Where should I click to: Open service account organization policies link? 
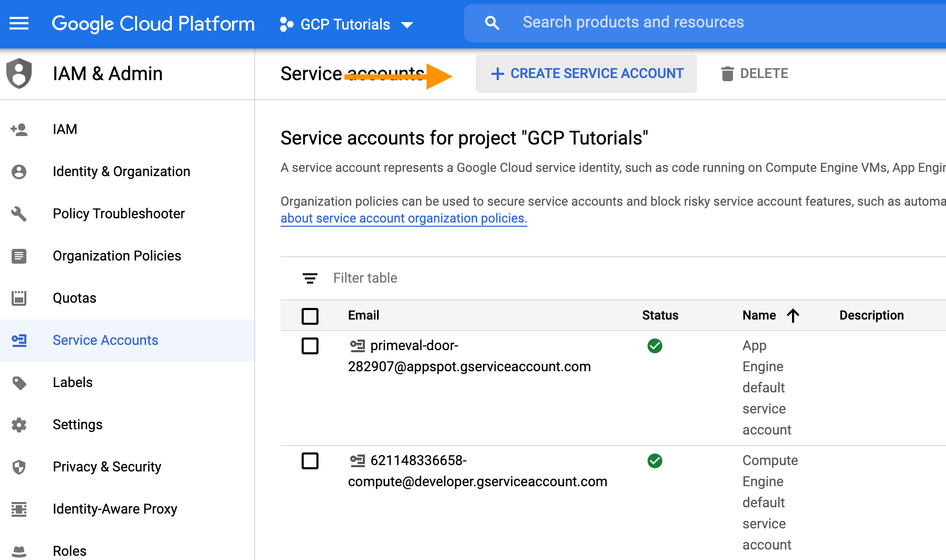(x=403, y=218)
